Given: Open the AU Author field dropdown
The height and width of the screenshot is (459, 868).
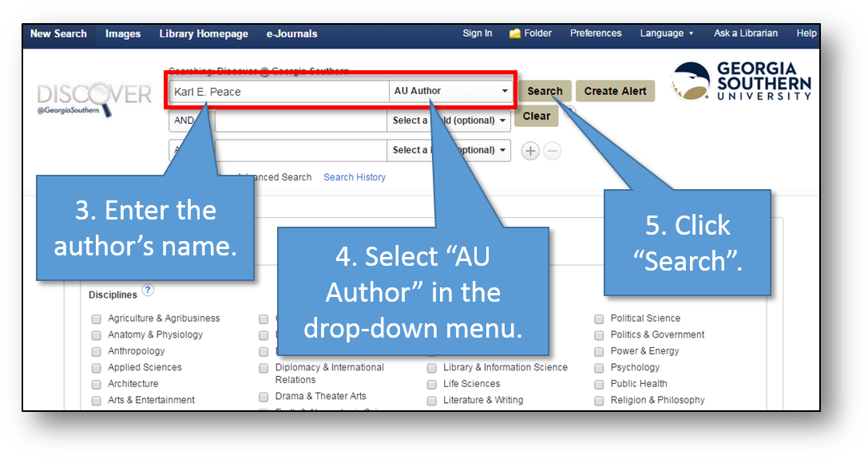Looking at the screenshot, I should [x=450, y=91].
